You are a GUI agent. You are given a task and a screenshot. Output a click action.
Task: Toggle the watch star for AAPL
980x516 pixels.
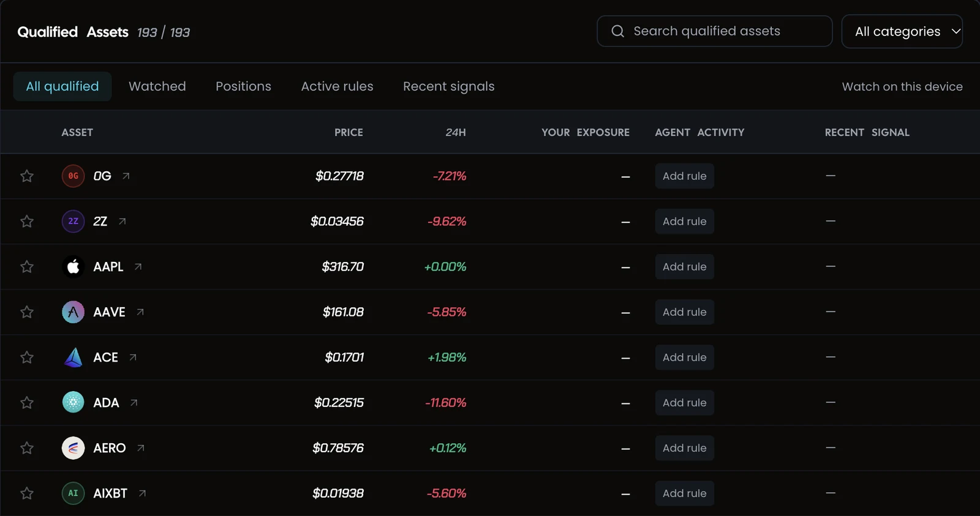[x=27, y=267]
